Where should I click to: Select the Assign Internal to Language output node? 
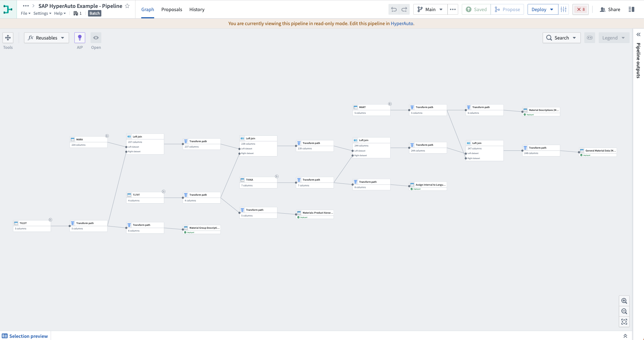click(428, 186)
